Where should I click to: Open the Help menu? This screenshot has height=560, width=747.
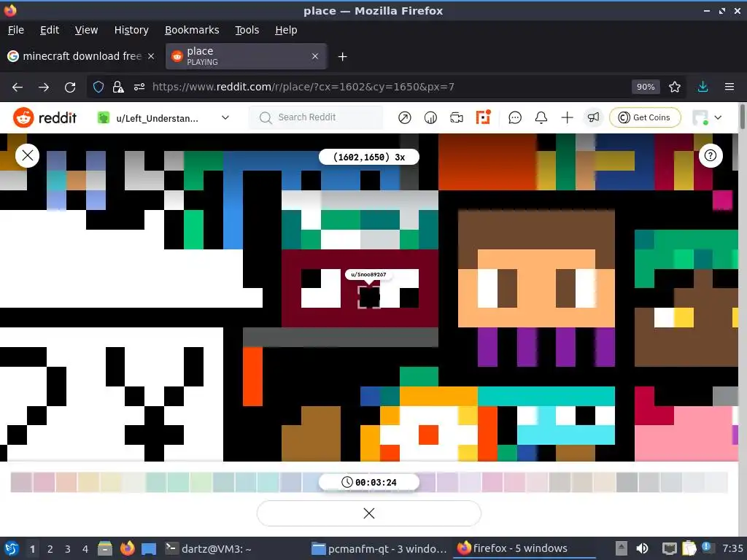tap(286, 30)
